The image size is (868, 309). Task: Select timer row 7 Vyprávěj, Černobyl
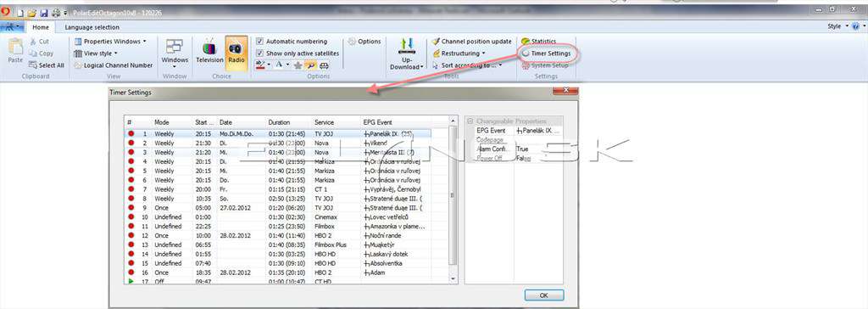[278, 189]
